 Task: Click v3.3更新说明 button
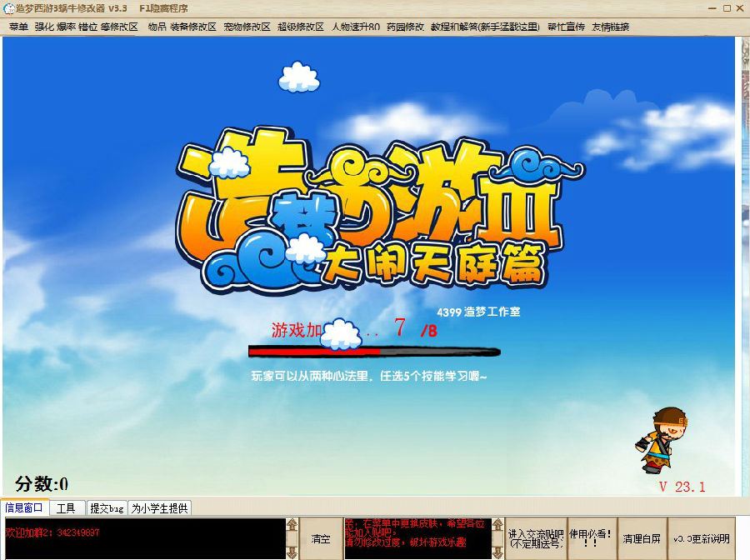coord(702,538)
